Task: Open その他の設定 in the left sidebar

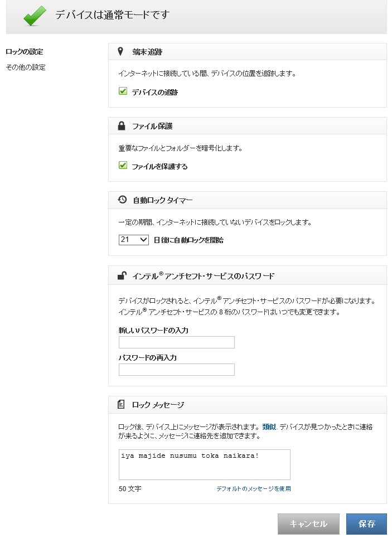Action: click(x=26, y=67)
